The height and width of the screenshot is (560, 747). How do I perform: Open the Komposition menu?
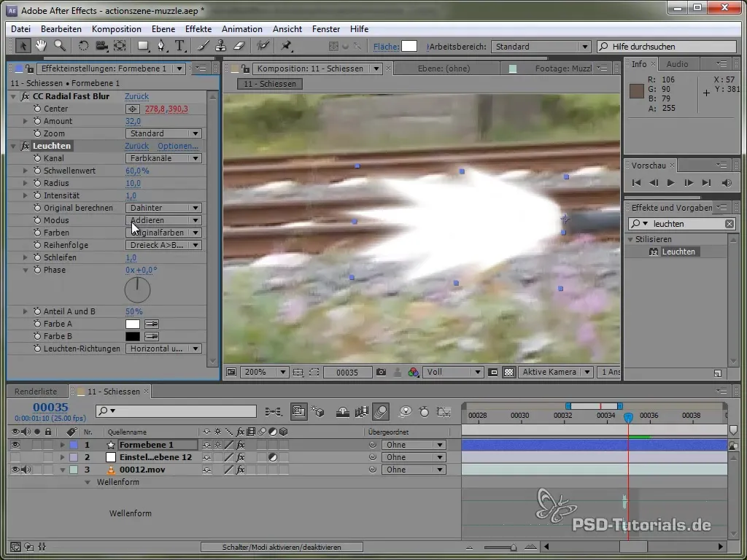[116, 29]
